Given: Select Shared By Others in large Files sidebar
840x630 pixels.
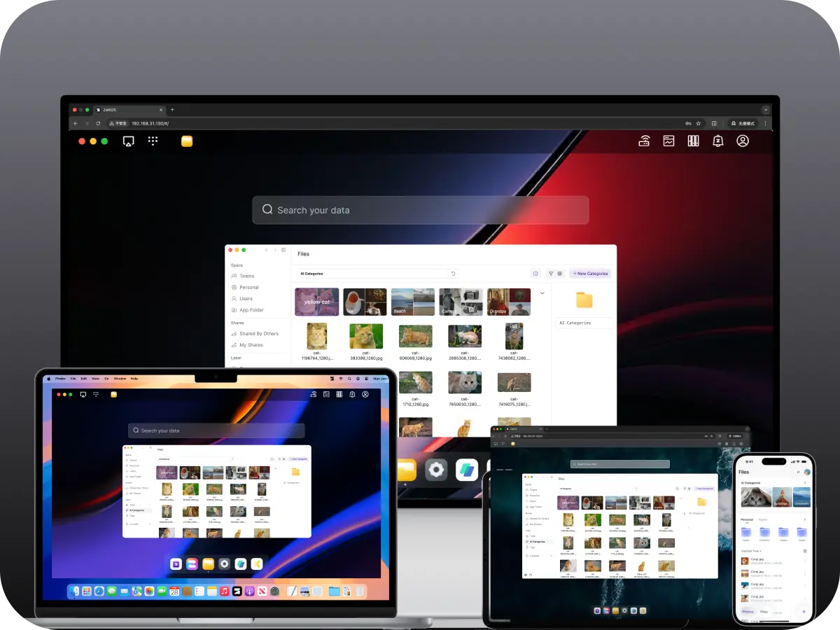Looking at the screenshot, I should pos(258,334).
